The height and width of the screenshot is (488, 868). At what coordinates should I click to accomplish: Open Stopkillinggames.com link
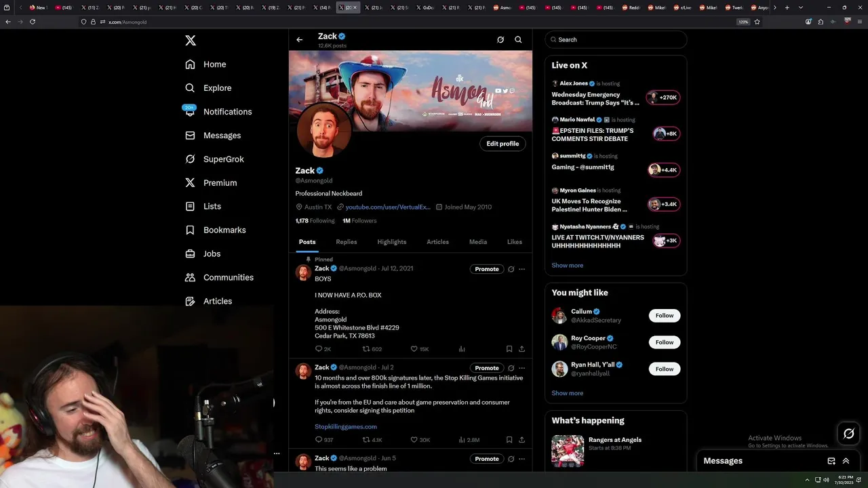coord(346,427)
